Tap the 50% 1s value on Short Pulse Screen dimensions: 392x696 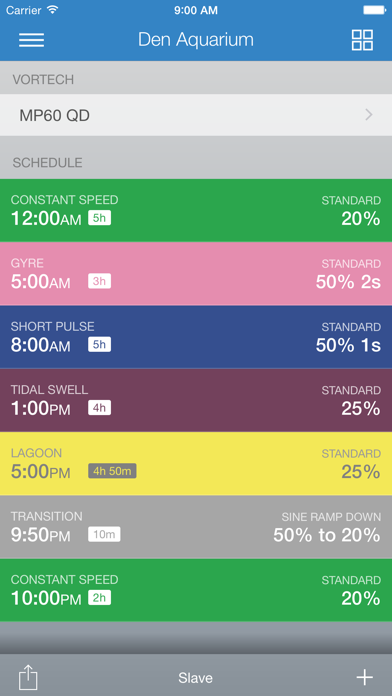[x=348, y=345]
